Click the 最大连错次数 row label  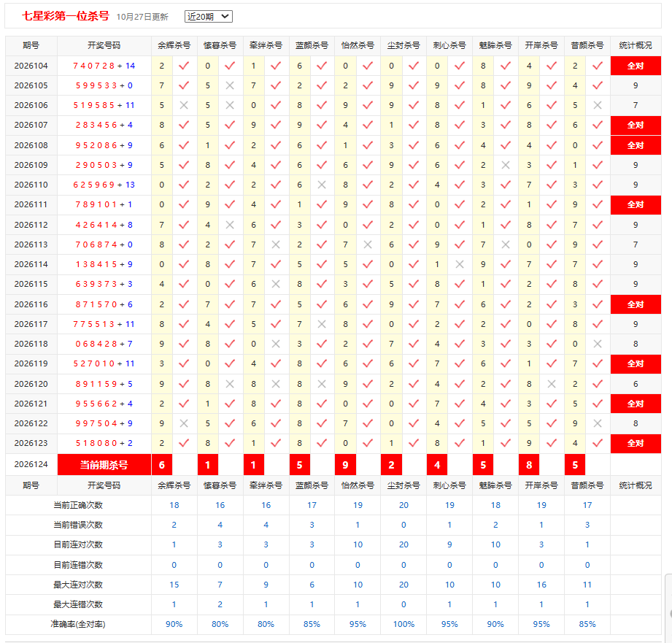click(x=78, y=604)
